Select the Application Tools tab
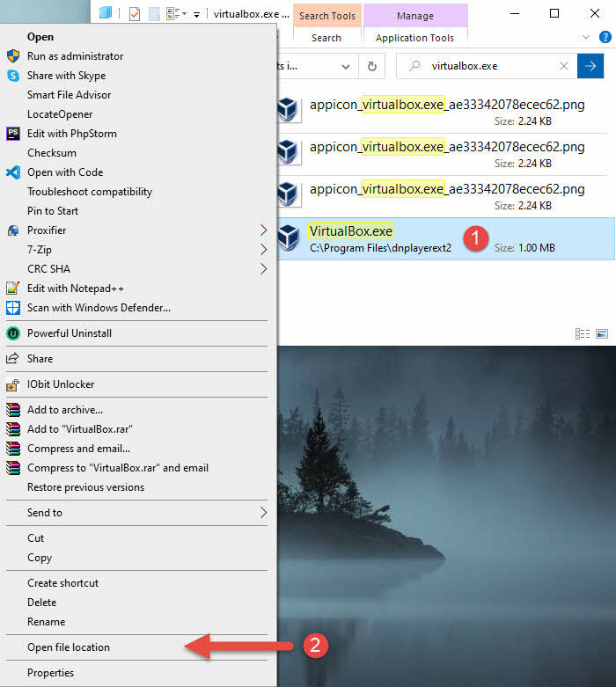 pyautogui.click(x=414, y=38)
